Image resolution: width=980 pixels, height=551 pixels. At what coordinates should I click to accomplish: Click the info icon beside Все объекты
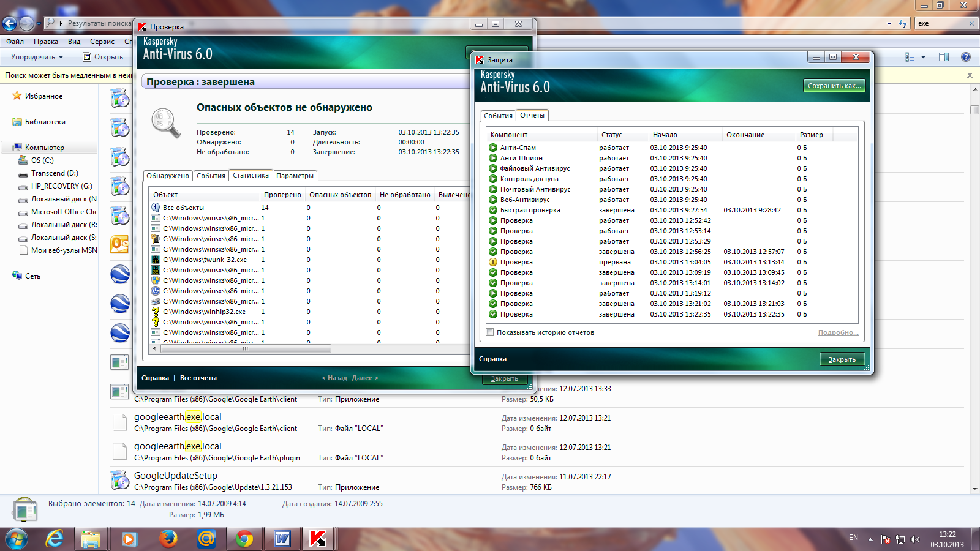(156, 208)
